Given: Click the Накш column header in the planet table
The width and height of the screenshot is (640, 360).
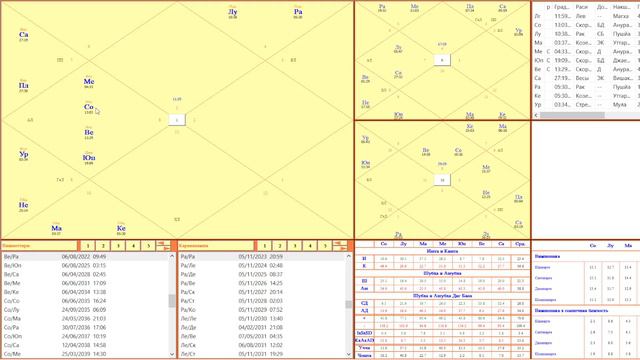Looking at the screenshot, I should click(x=621, y=7).
